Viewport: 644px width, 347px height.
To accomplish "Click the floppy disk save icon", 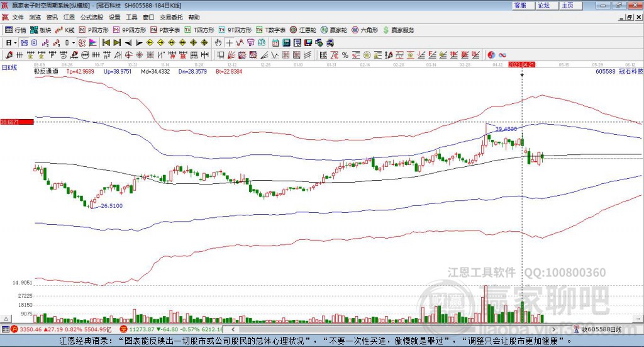I will [308, 43].
